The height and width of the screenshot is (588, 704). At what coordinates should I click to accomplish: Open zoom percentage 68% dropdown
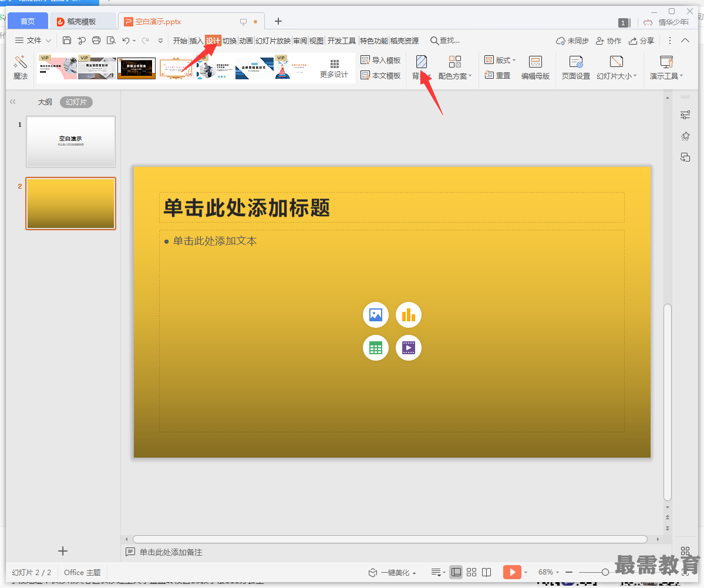pyautogui.click(x=548, y=572)
